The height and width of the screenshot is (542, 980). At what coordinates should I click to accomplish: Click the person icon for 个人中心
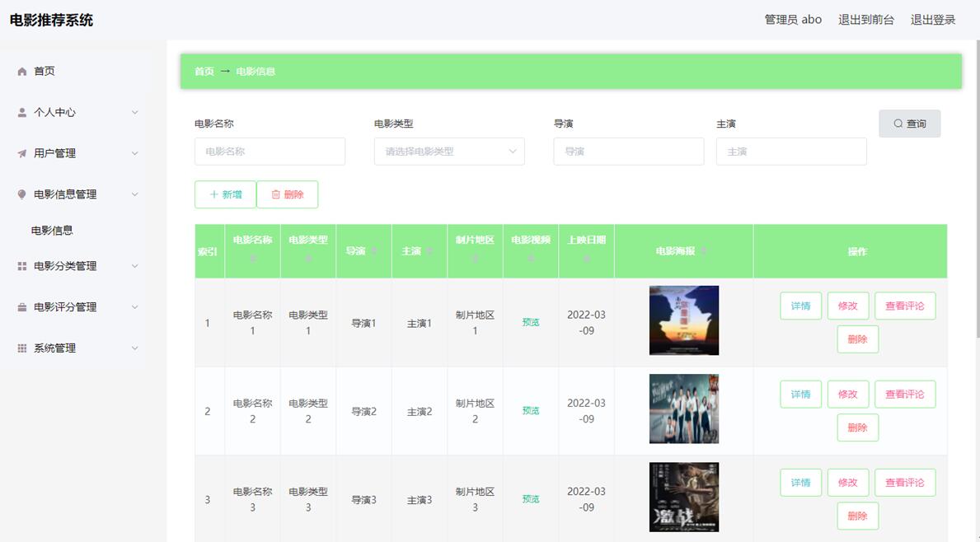click(22, 112)
